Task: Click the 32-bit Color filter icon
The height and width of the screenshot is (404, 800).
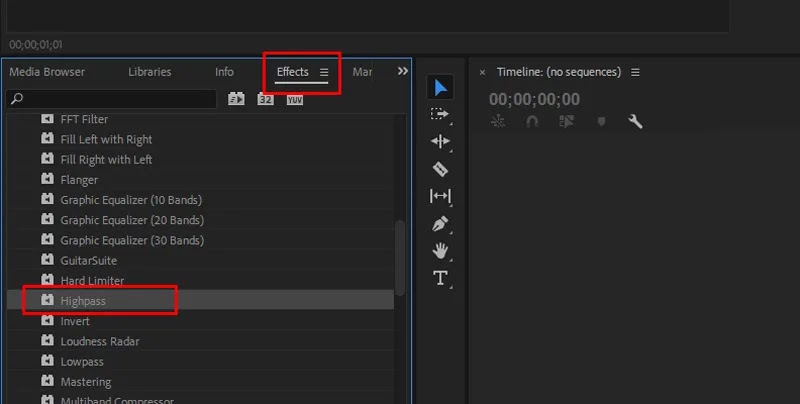Action: click(265, 99)
